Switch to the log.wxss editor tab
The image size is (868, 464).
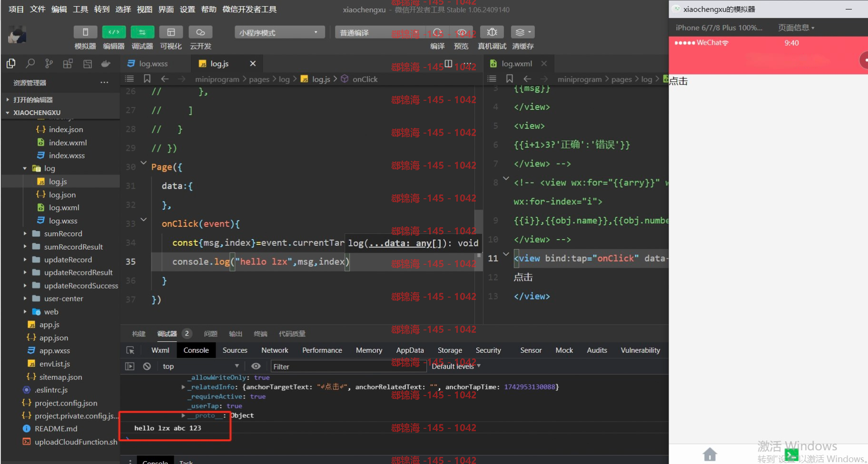tap(154, 63)
